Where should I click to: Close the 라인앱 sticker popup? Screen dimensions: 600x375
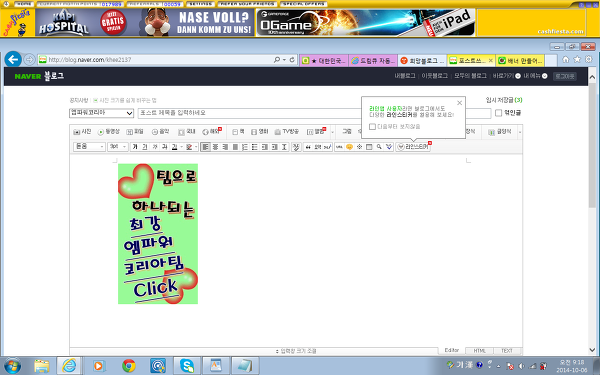(460, 103)
